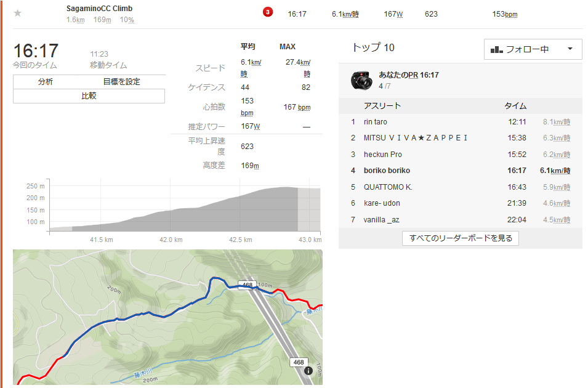
Task: Click the bar chart icon in the フォロー中 box
Action: coord(496,49)
